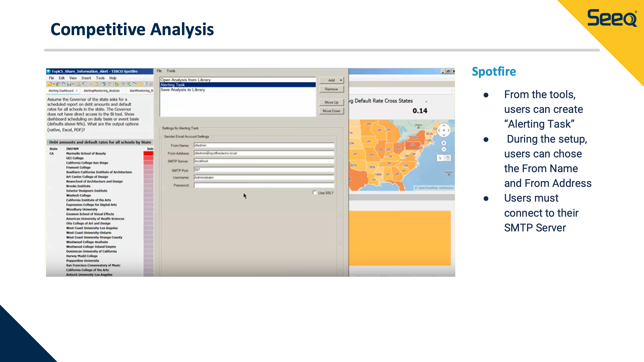The width and height of the screenshot is (644, 362).
Task: Switch to AlertingMonitoring_Analysis tab
Action: click(x=101, y=91)
